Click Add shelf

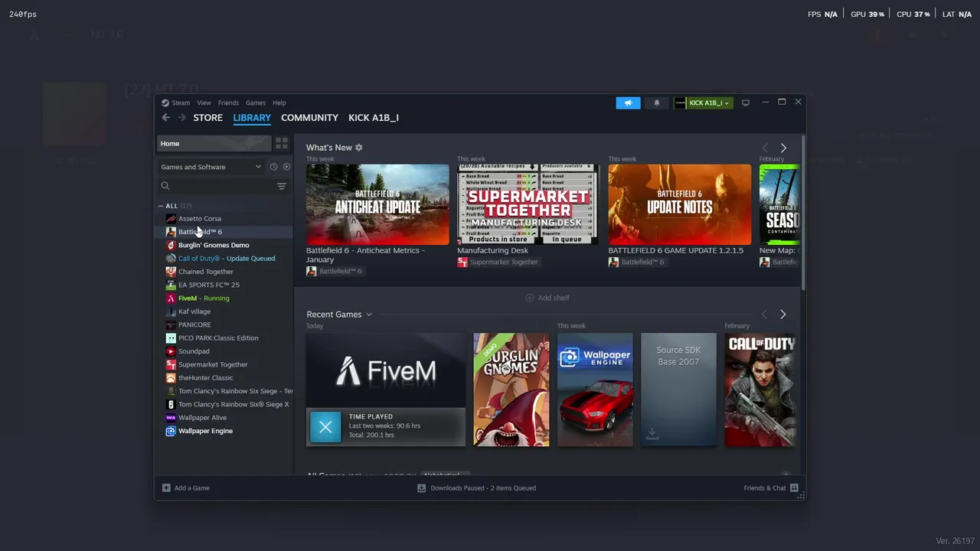[547, 298]
